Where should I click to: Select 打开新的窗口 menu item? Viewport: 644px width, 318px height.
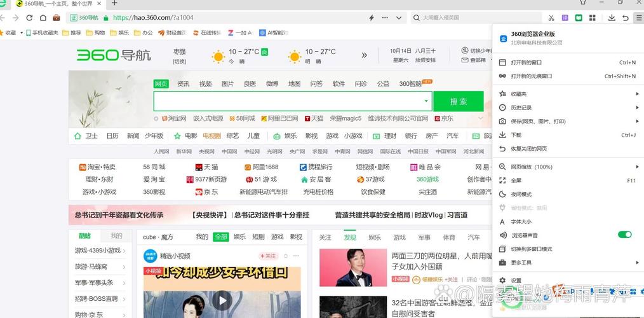click(x=568, y=62)
